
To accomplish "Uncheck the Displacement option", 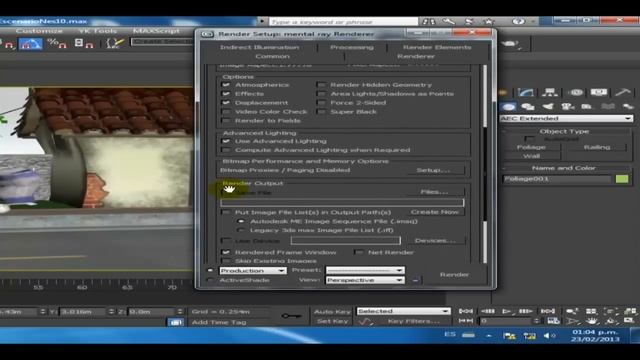I will click(226, 103).
